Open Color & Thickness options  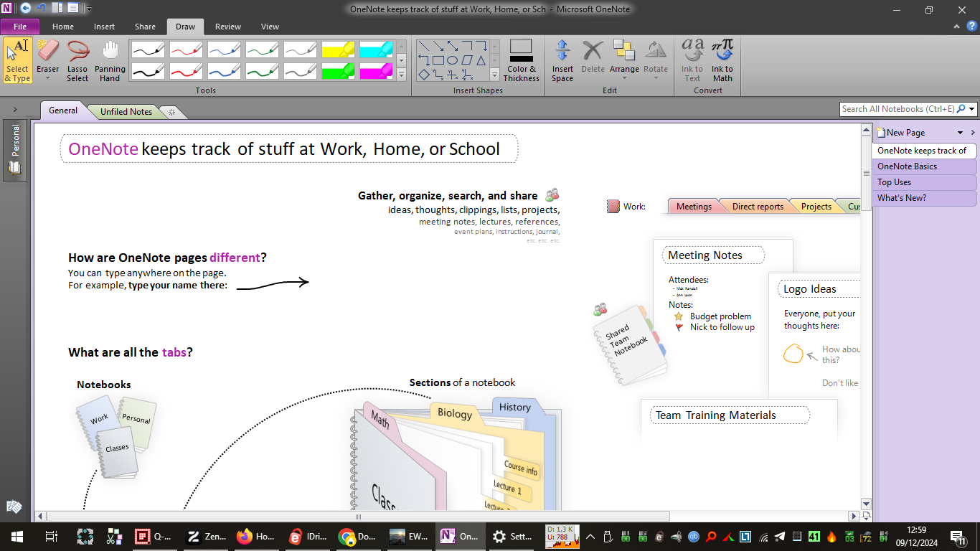[522, 61]
